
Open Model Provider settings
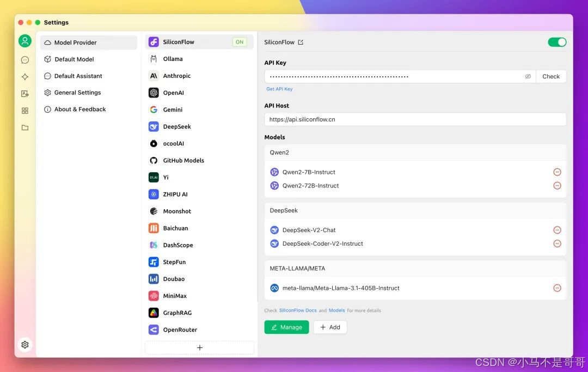(x=89, y=42)
